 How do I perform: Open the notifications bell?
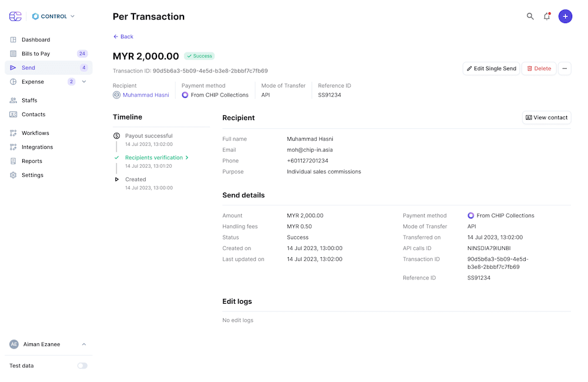click(547, 16)
